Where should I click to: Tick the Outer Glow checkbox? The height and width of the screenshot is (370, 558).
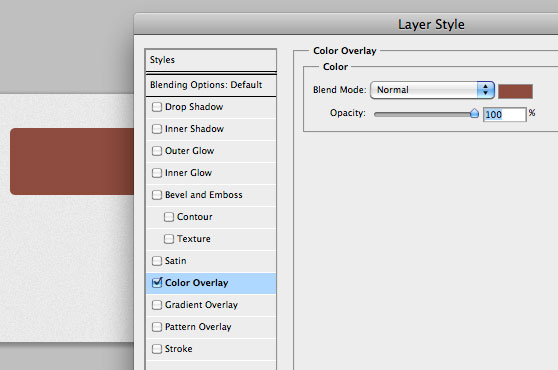point(157,151)
